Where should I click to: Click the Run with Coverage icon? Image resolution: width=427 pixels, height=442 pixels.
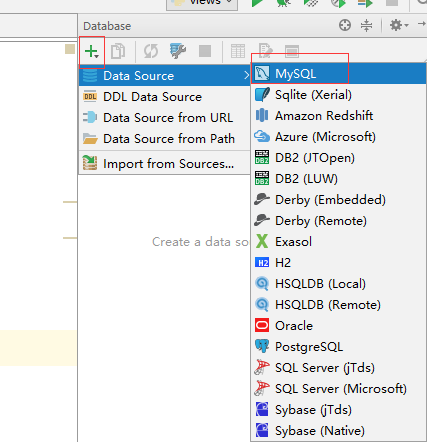311,3
